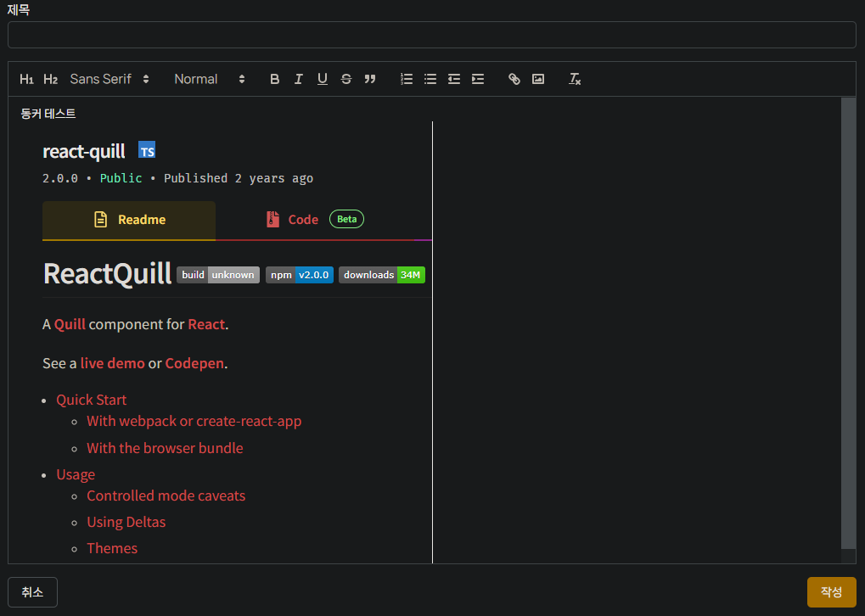This screenshot has height=616, width=865.
Task: Select the Readme tab
Action: click(129, 220)
